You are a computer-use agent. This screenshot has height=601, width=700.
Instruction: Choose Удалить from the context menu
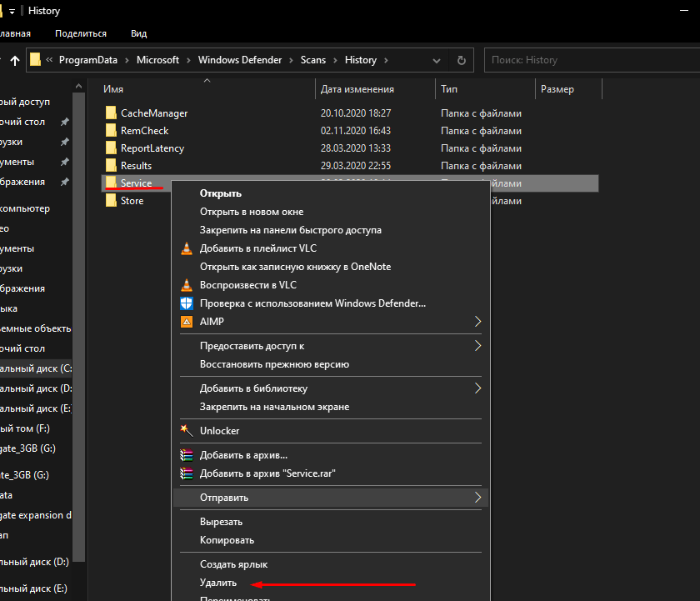tap(218, 583)
